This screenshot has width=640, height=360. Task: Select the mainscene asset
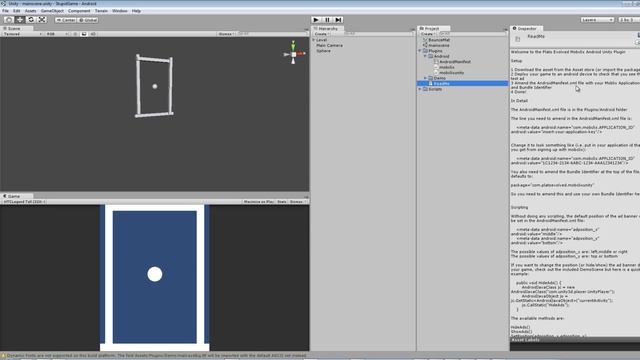click(439, 45)
